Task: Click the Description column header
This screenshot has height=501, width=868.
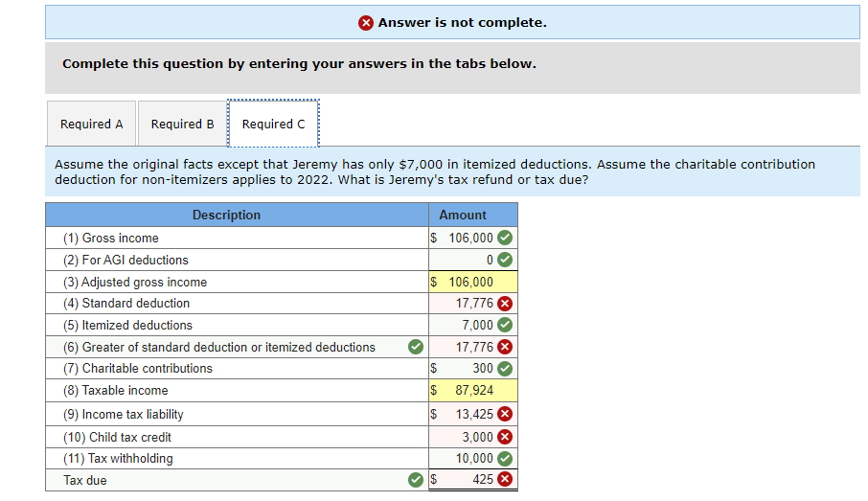Action: [237, 215]
